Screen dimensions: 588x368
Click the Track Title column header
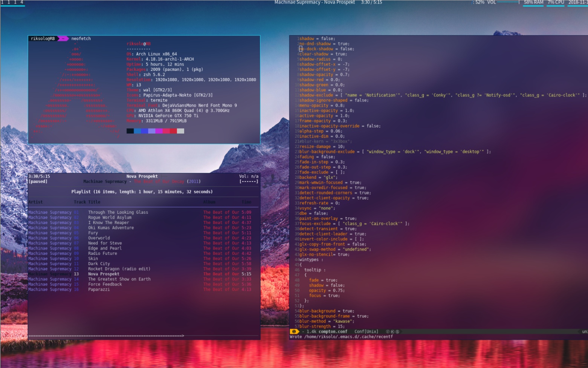(87, 202)
